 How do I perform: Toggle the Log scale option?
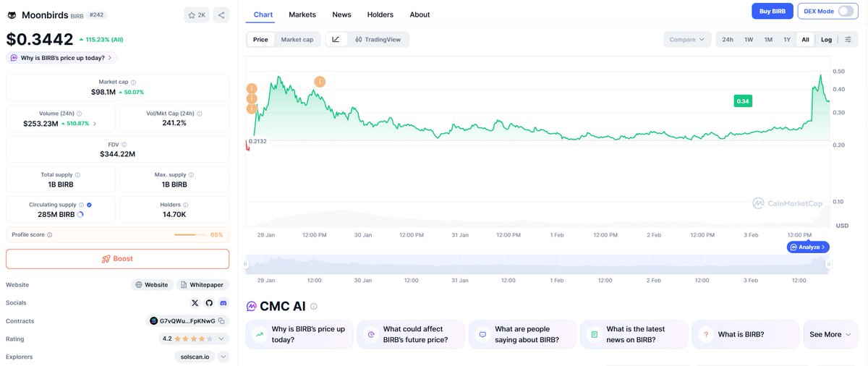(826, 40)
